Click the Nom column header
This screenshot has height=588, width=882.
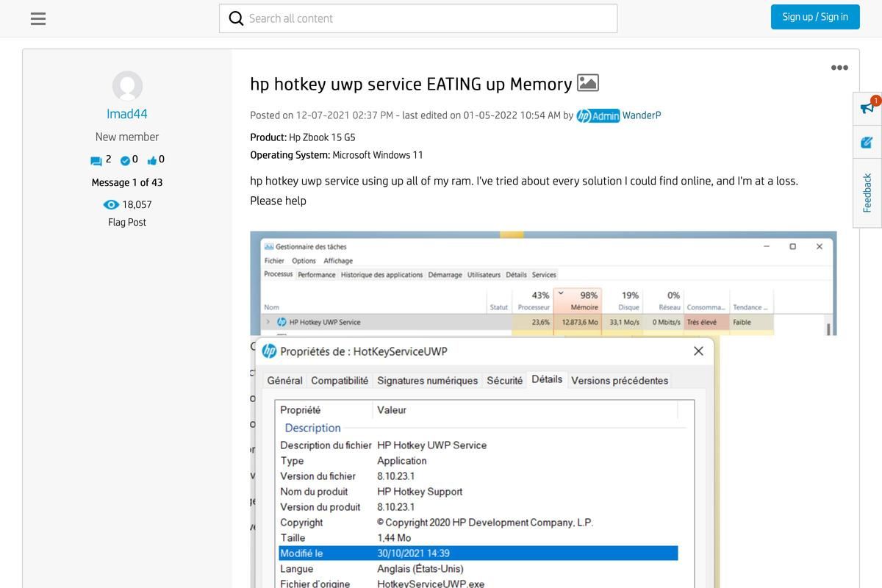click(x=271, y=307)
